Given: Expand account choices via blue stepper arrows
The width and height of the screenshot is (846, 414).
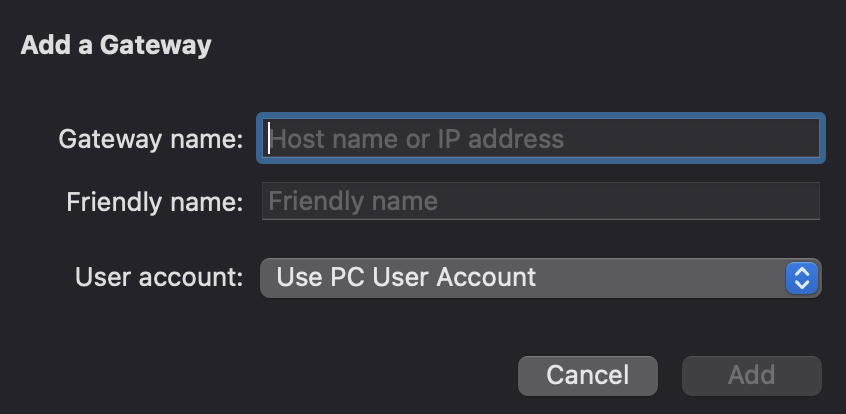Looking at the screenshot, I should tap(802, 278).
